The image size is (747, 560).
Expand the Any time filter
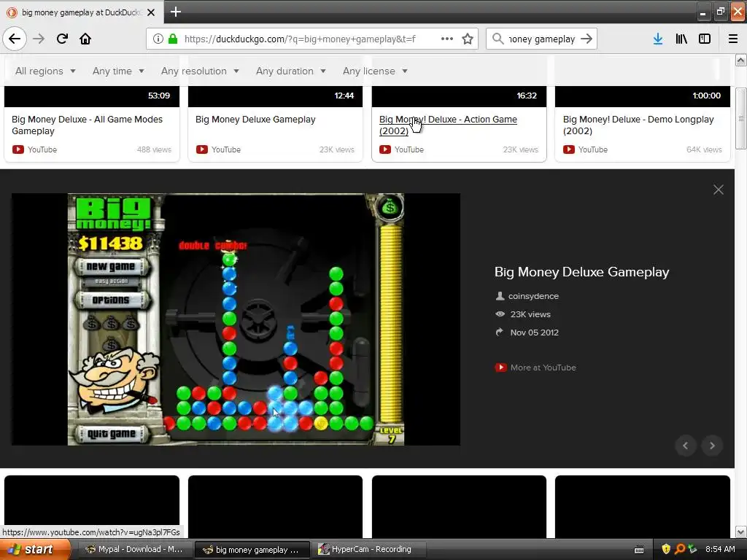click(118, 71)
